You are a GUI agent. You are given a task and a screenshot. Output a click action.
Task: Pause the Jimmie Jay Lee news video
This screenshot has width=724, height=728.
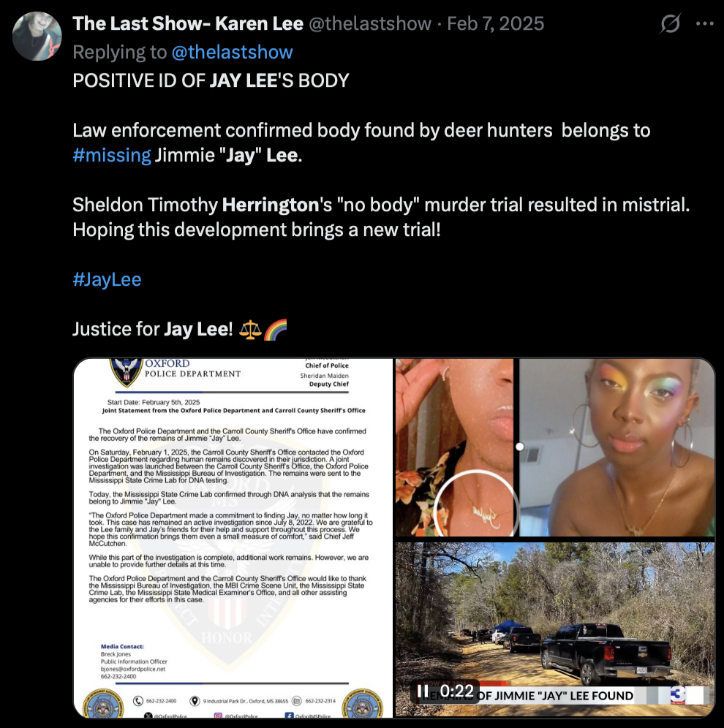423,691
